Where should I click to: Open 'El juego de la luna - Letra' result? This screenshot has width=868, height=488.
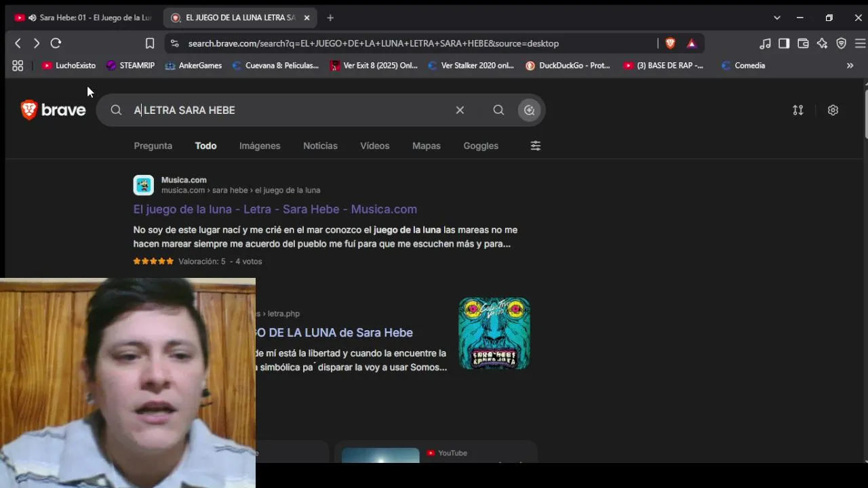click(x=275, y=209)
